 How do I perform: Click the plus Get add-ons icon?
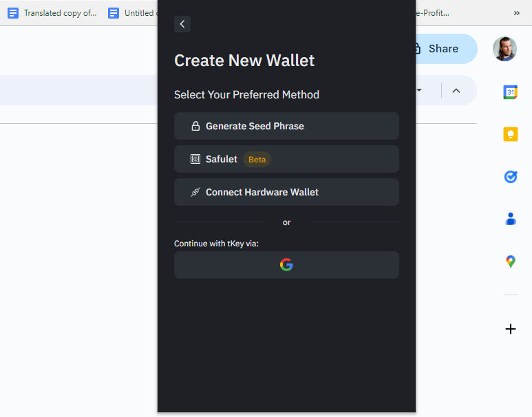tap(510, 329)
